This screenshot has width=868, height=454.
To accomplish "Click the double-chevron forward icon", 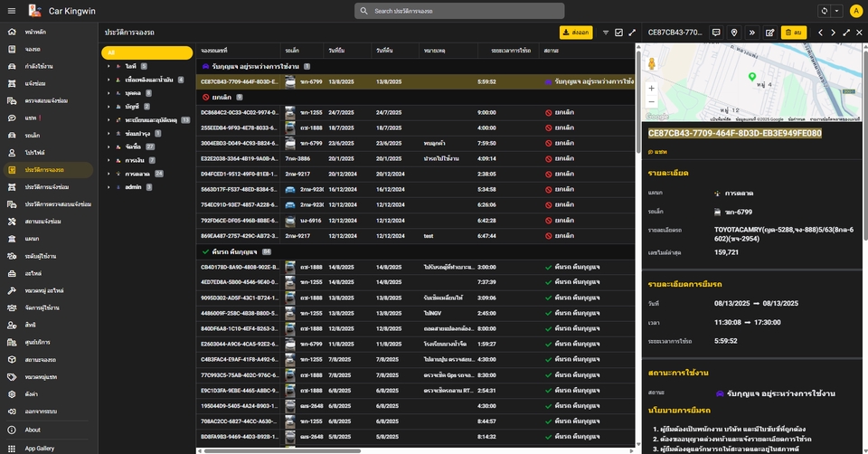I will click(x=751, y=33).
